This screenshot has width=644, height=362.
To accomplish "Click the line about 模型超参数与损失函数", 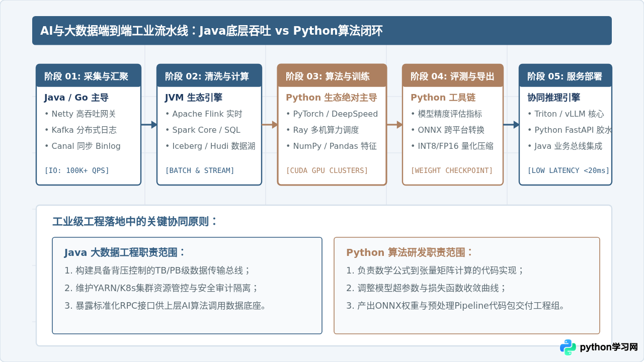I will click(x=426, y=288).
